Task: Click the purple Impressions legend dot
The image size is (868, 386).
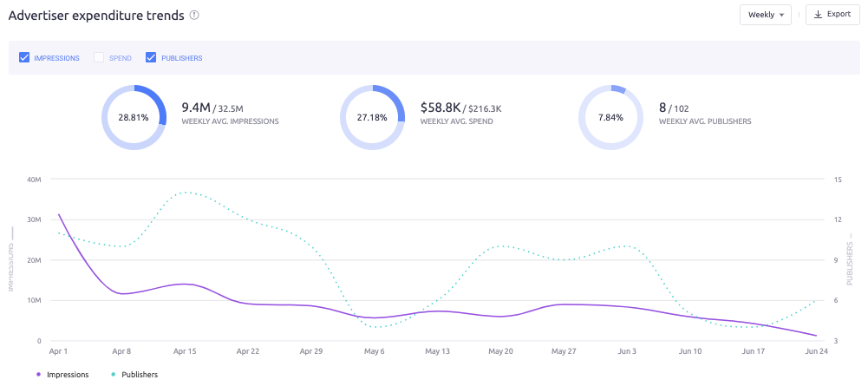Action: pos(38,375)
